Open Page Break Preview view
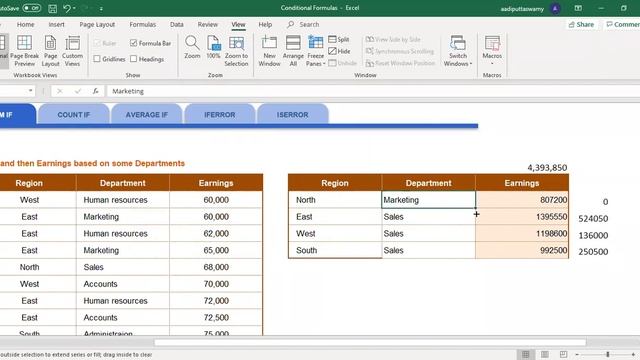The image size is (640, 360). tap(24, 51)
